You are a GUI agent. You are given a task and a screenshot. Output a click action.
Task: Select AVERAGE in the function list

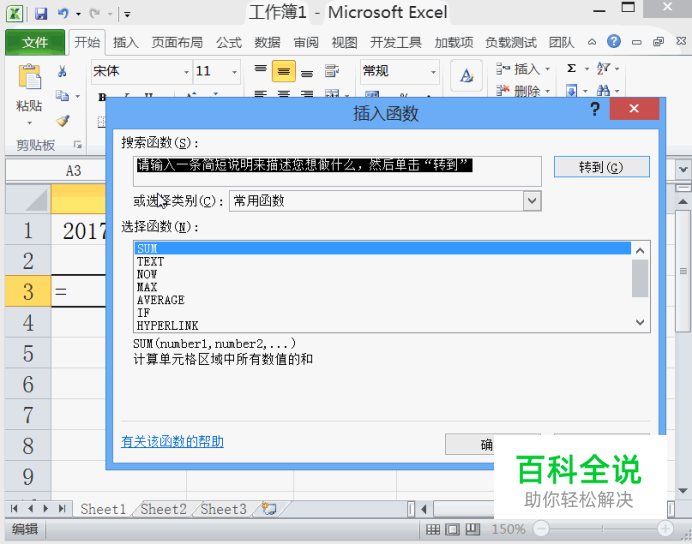click(382, 300)
